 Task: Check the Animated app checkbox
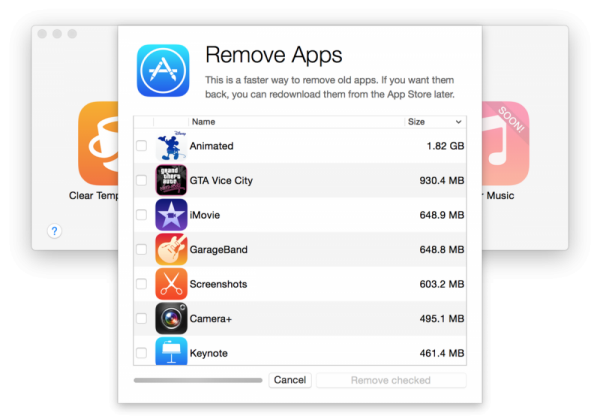142,146
